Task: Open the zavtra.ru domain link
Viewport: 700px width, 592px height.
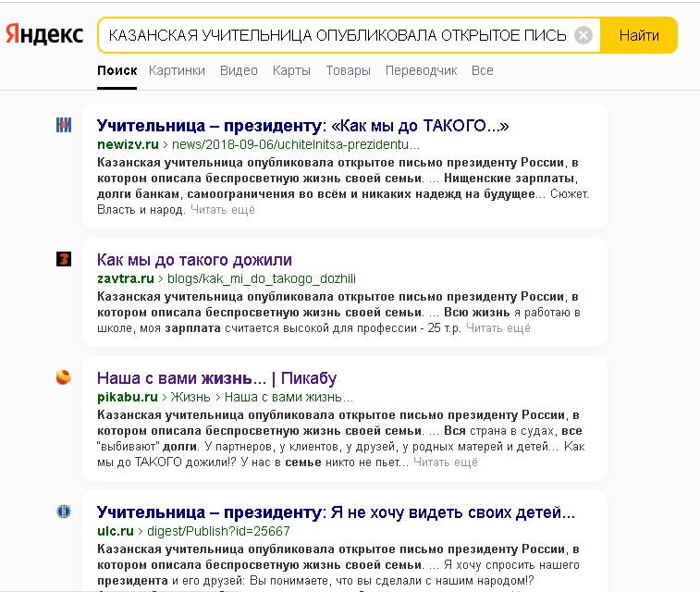Action: 126,278
